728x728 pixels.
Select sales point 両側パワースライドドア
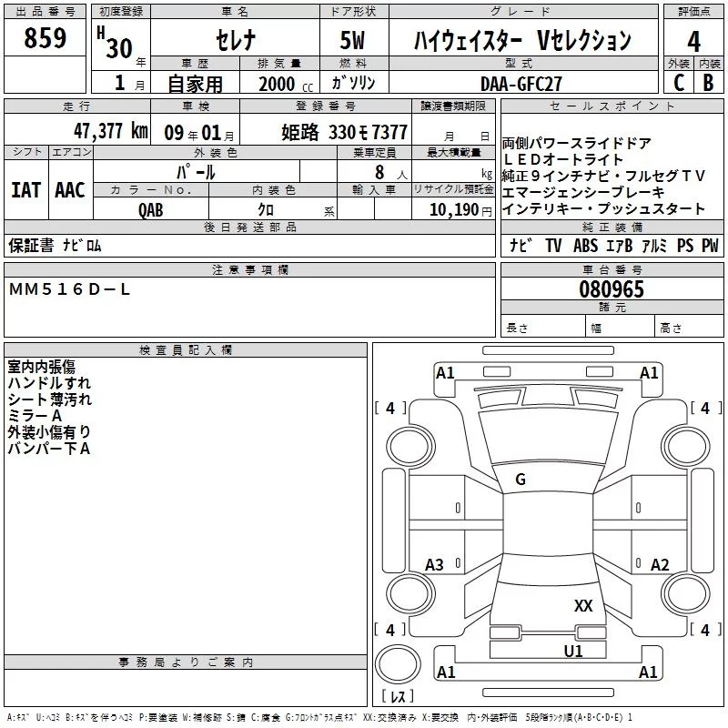pyautogui.click(x=576, y=143)
